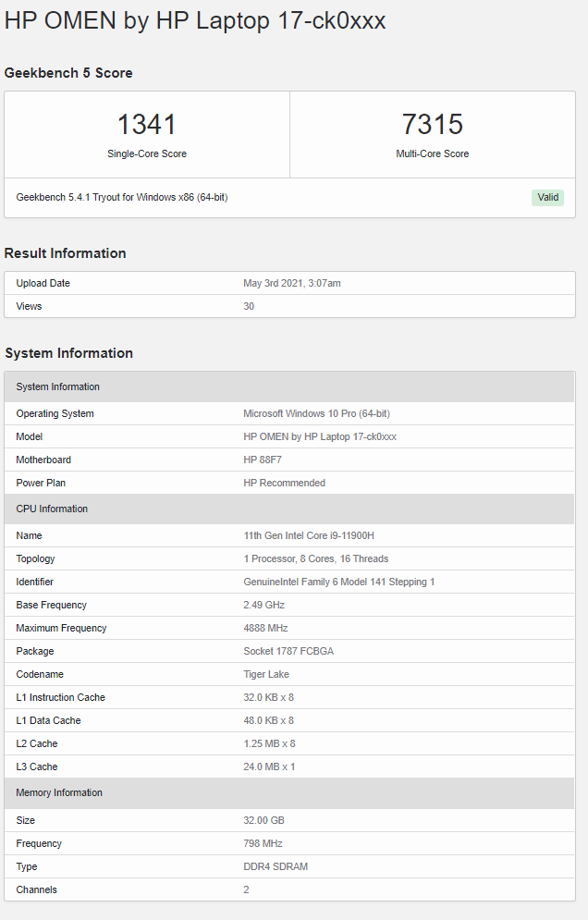Select 11th Gen Intel Core i9-11900H value
588x920 pixels.
(x=309, y=535)
